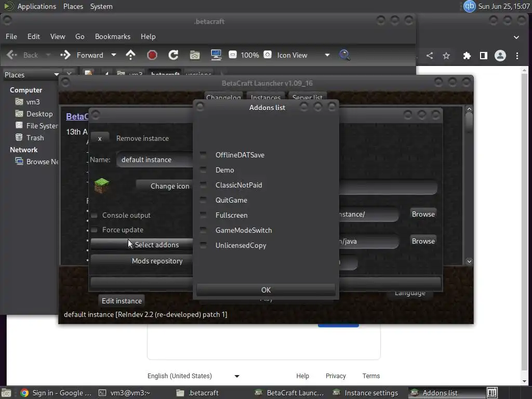Open the Bookmarks menu
532x399 pixels.
pyautogui.click(x=113, y=36)
